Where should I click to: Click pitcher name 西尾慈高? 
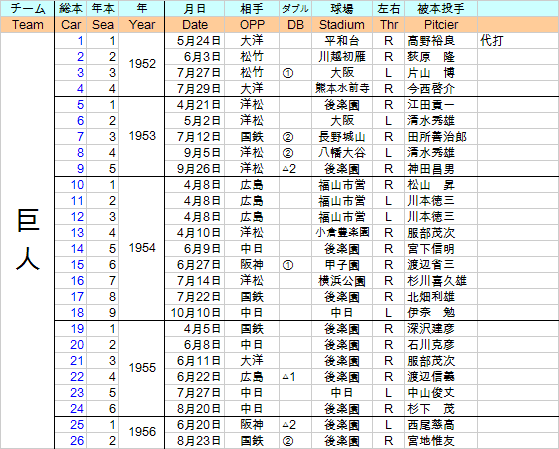click(x=431, y=425)
